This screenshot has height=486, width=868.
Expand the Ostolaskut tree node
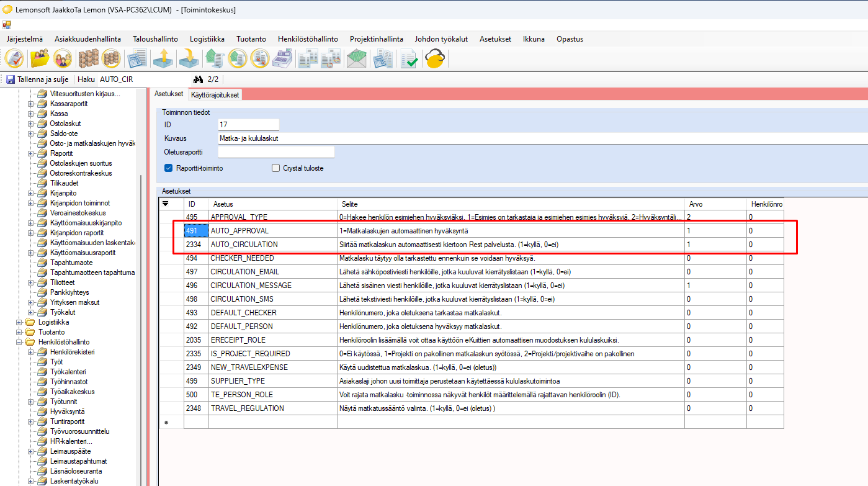(x=30, y=124)
